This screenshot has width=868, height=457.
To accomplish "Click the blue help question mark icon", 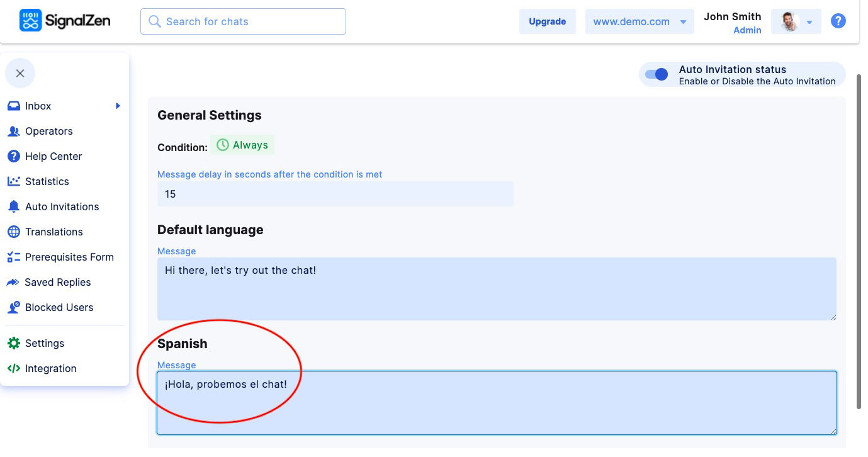I will (838, 21).
